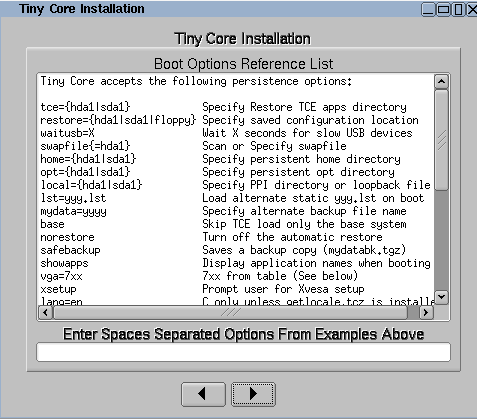This screenshot has width=477, height=419.
Task: Click the vertical scrollbar down arrow
Action: pos(441,297)
